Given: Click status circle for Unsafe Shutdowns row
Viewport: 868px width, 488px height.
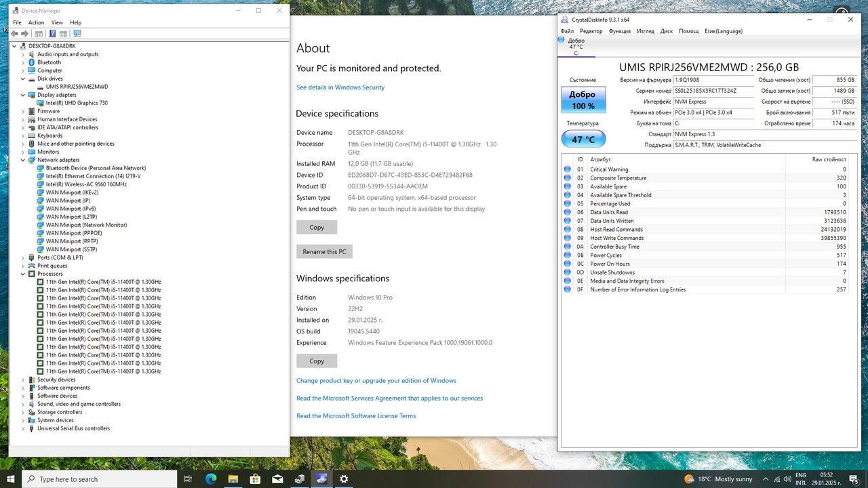Looking at the screenshot, I should click(568, 272).
